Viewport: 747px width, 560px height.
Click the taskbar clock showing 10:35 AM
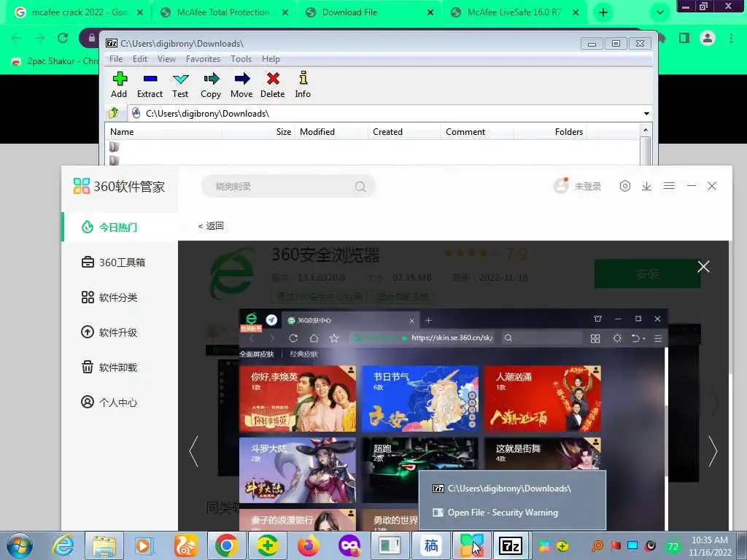(x=709, y=545)
